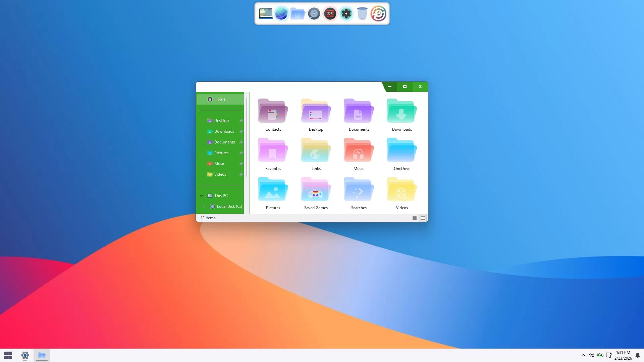Click the gear icon on the taskbar
Screen dimensions: 644x362
coord(25,355)
